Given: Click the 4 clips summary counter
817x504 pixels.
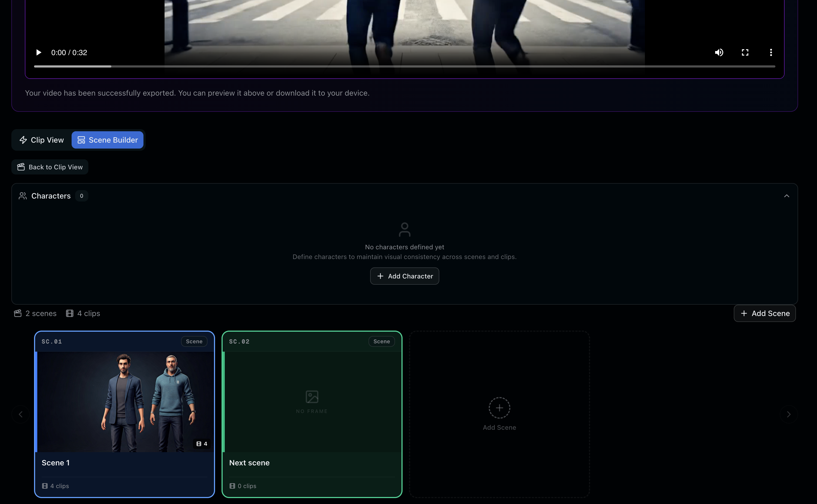Looking at the screenshot, I should pyautogui.click(x=83, y=313).
